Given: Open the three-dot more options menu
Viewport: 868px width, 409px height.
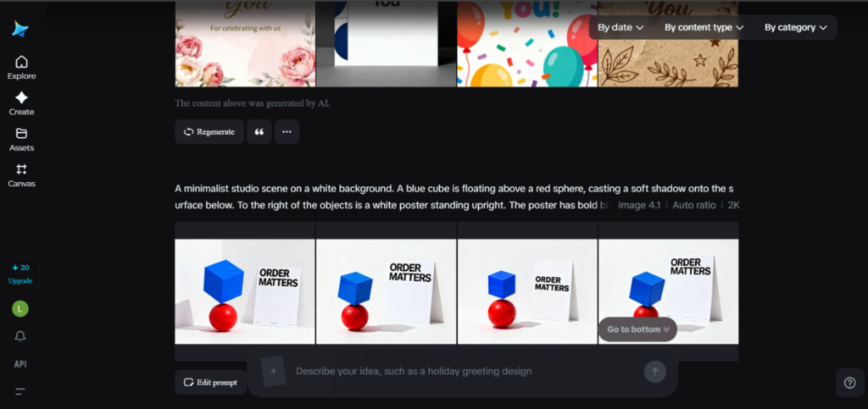Looking at the screenshot, I should click(287, 132).
